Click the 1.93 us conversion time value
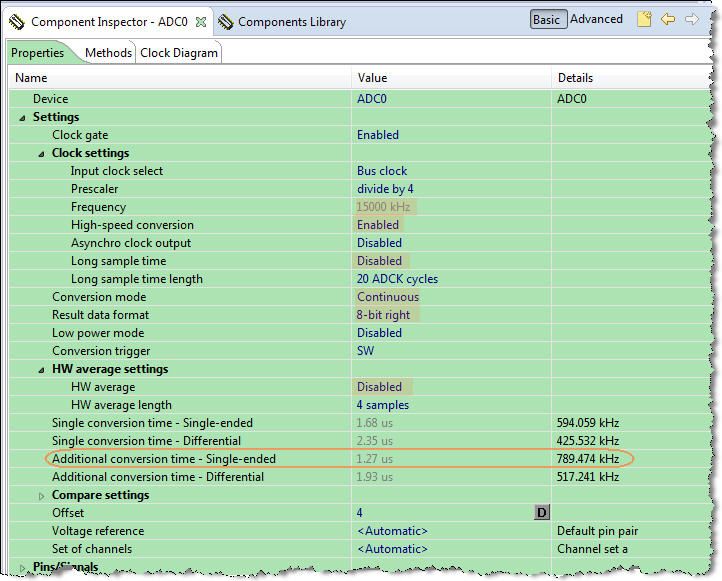Screen dimensions: 722x581 click(374, 476)
